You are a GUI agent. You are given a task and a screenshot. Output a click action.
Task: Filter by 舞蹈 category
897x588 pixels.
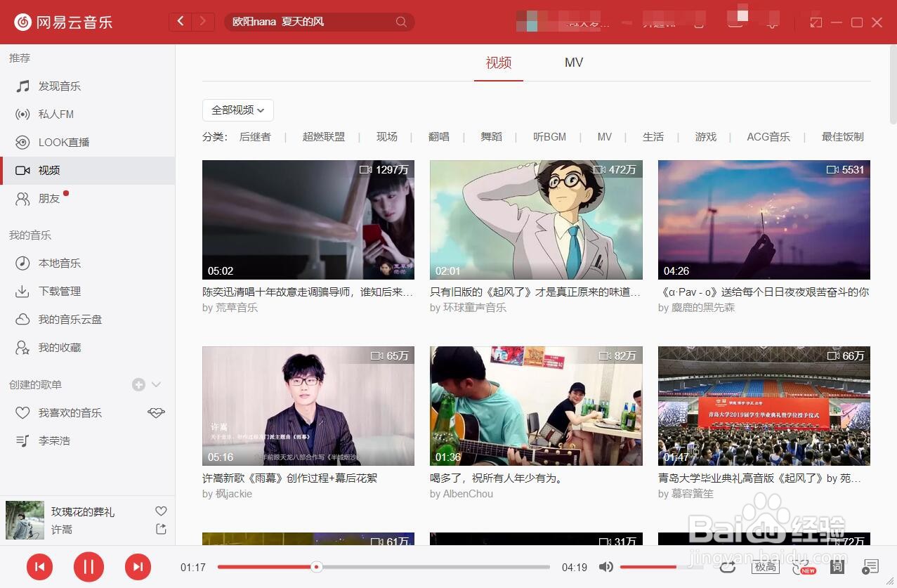(x=492, y=137)
